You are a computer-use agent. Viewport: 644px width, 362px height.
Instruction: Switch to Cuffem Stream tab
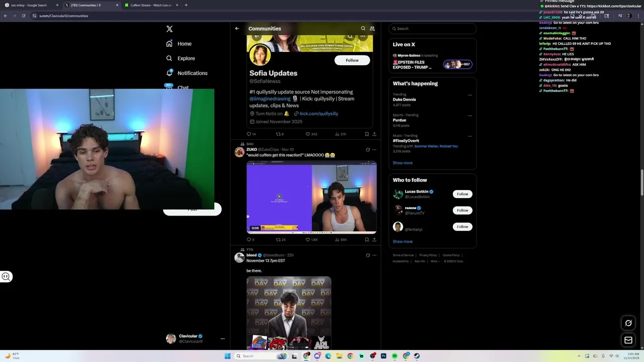coord(151,5)
